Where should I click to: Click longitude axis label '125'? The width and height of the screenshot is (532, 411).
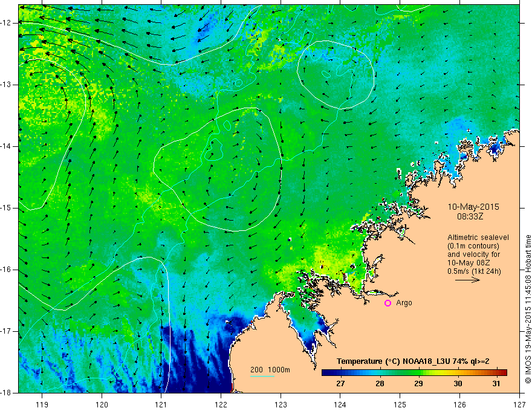pyautogui.click(x=400, y=404)
